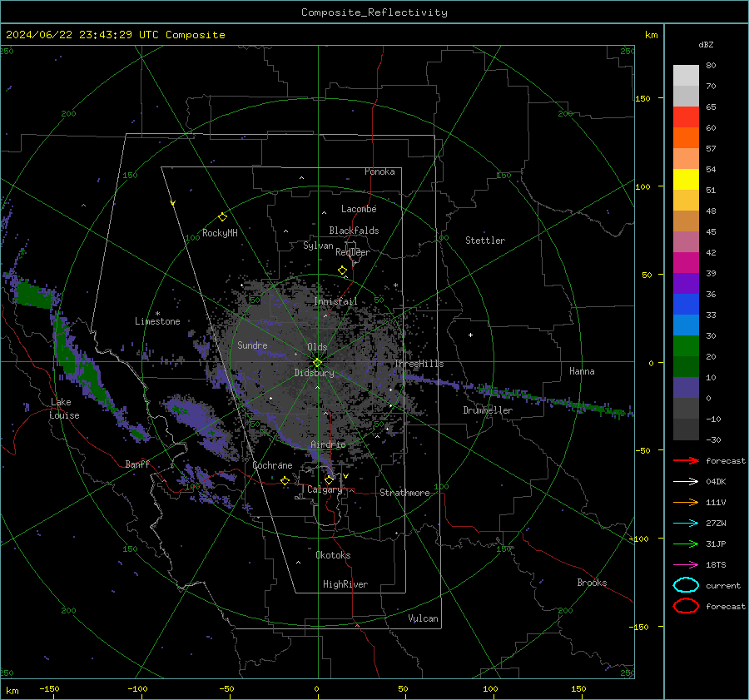Click the Airdrie city label
Image resolution: width=749 pixels, height=700 pixels.
pyautogui.click(x=328, y=444)
